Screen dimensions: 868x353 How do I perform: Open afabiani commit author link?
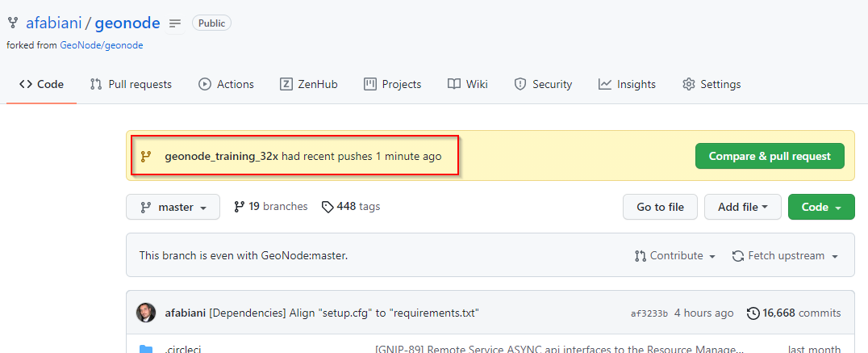coord(186,313)
